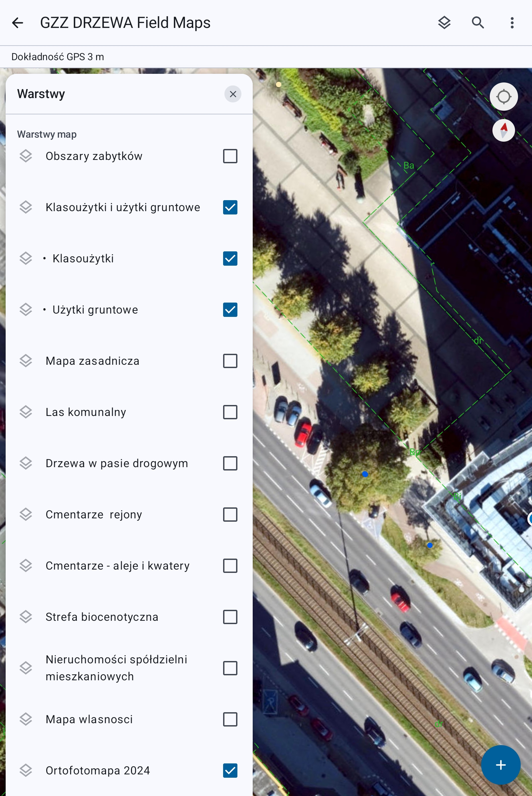This screenshot has width=532, height=796.
Task: Select the Las komunalny layer name
Action: [x=86, y=412]
